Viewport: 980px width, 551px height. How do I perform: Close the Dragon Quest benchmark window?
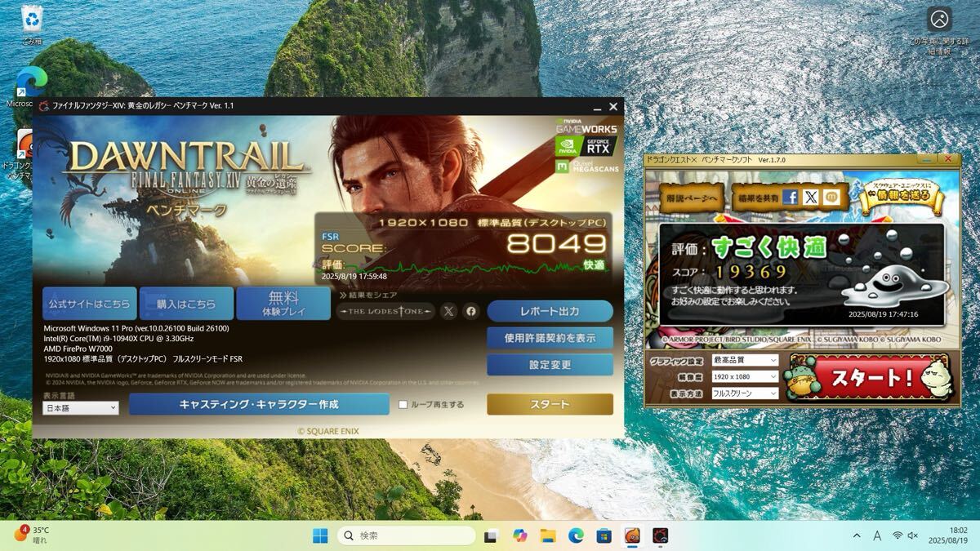947,159
